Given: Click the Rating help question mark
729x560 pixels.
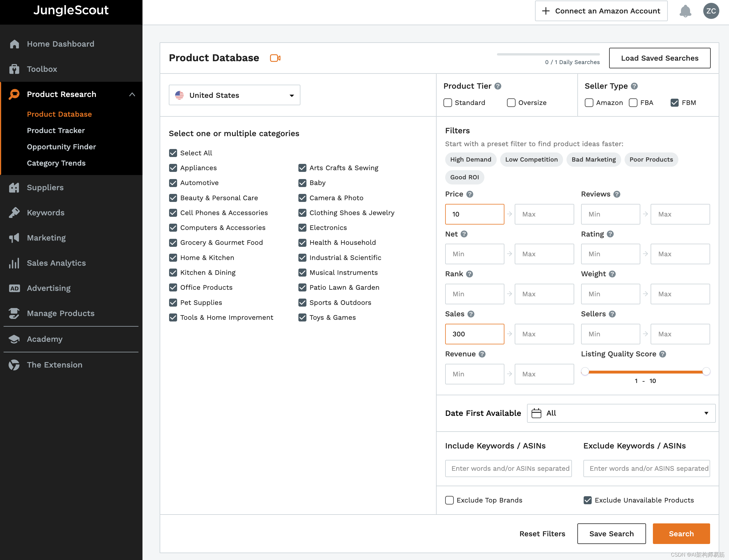Looking at the screenshot, I should (x=610, y=234).
